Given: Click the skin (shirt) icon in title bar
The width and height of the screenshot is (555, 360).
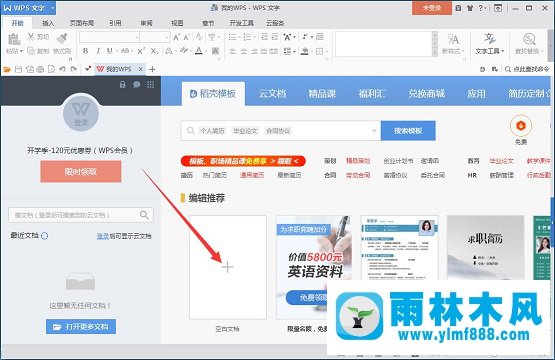Looking at the screenshot, I should click(x=470, y=8).
